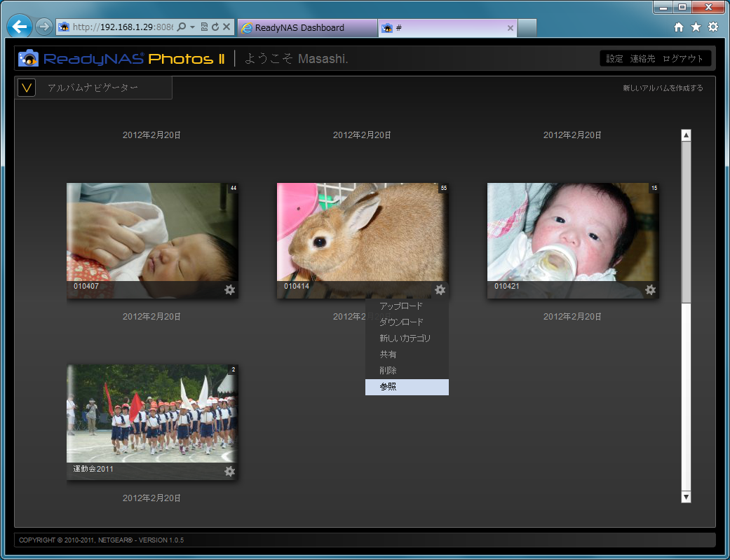Viewport: 730px width, 560px height.
Task: Select アップロード from the context menu
Action: pyautogui.click(x=401, y=306)
